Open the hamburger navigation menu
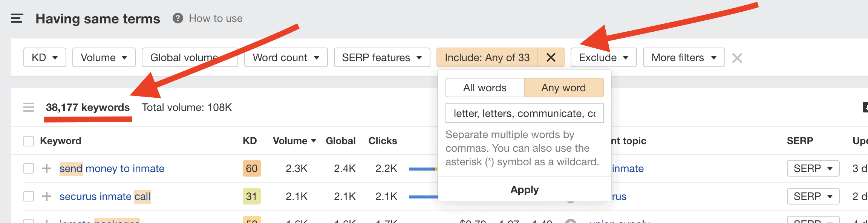Screen dimensions: 868x223 (17, 18)
